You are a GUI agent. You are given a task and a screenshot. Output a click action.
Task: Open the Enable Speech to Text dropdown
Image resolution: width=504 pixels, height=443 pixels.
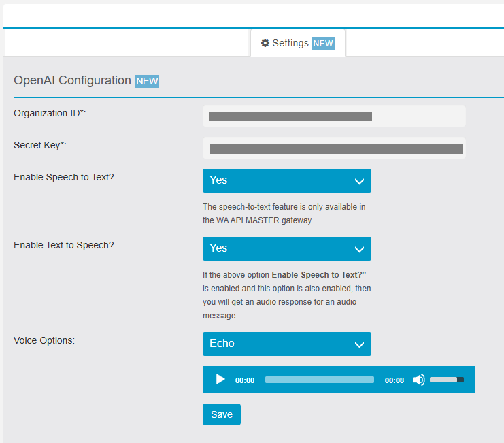click(286, 180)
